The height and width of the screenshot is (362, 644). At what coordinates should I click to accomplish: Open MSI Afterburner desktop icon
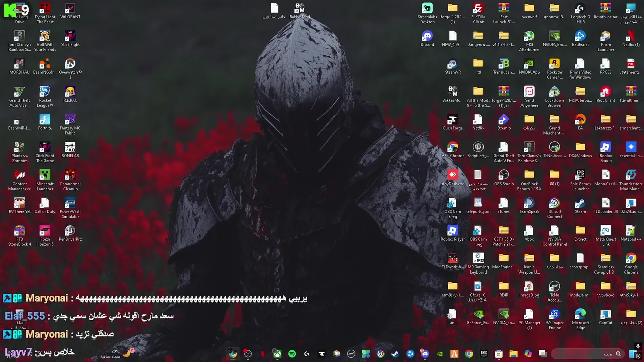point(529,42)
